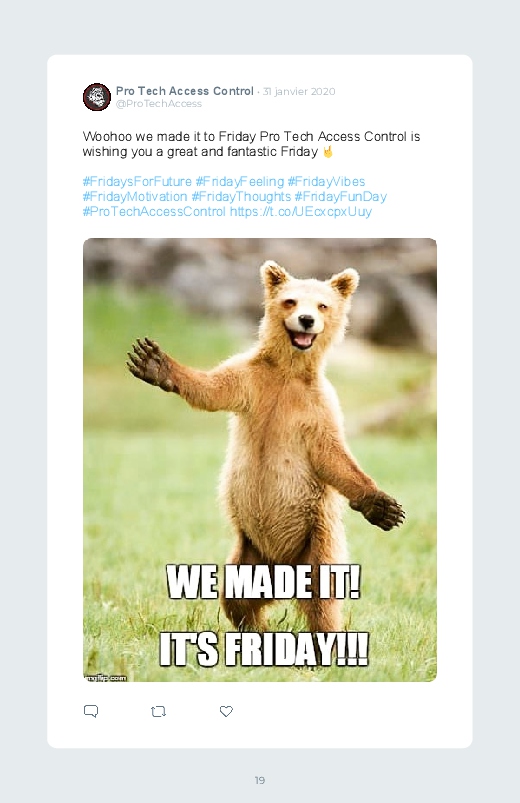Follow the t.co/UEcxcpxUuy link

(x=301, y=212)
